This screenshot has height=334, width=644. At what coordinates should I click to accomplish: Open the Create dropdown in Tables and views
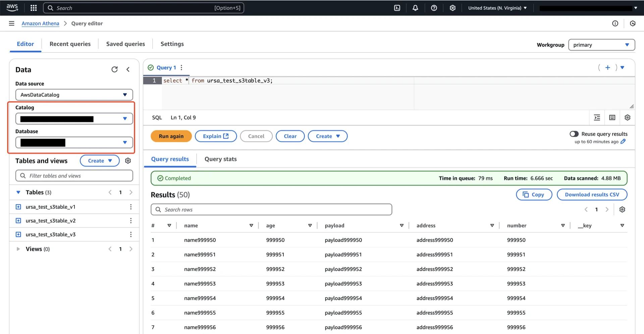tap(100, 161)
